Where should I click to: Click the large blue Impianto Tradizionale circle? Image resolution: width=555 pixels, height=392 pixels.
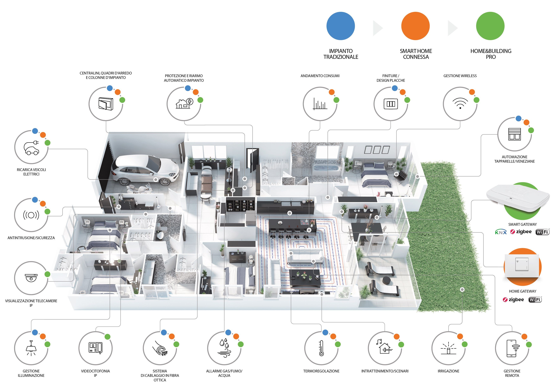coord(341,26)
